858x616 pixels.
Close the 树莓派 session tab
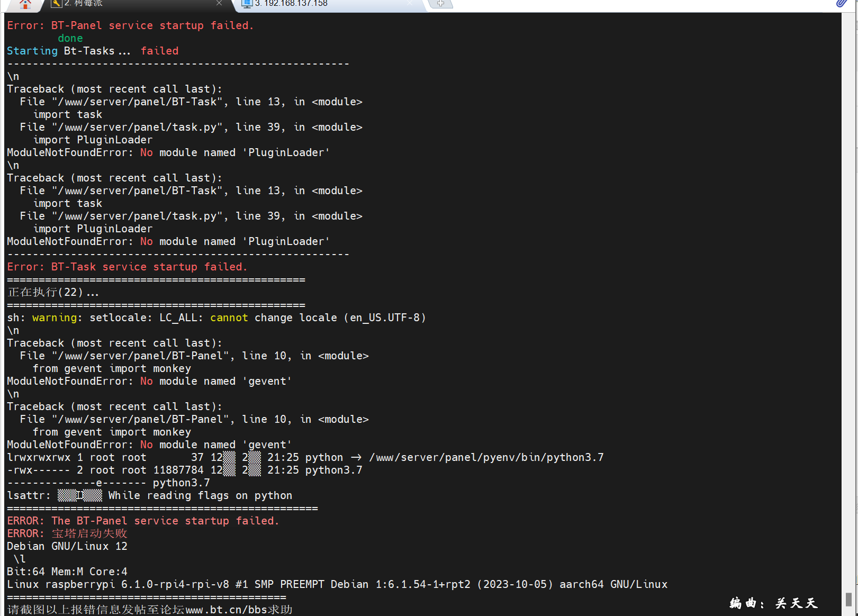click(x=219, y=3)
